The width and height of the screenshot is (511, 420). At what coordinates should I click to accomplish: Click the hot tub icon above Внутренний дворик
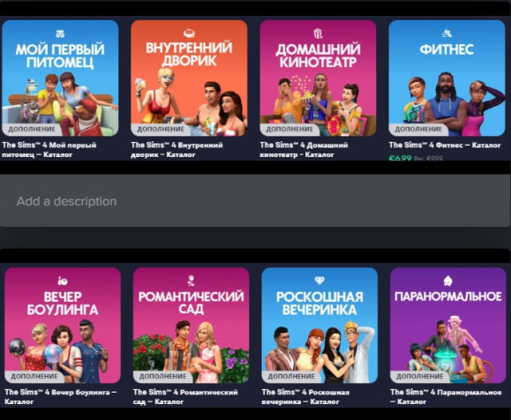point(189,33)
